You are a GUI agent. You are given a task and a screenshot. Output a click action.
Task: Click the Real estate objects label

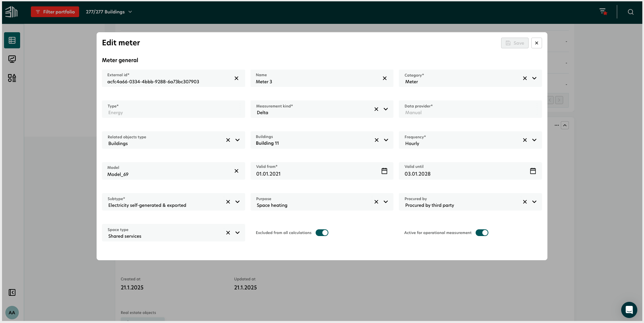(x=138, y=313)
